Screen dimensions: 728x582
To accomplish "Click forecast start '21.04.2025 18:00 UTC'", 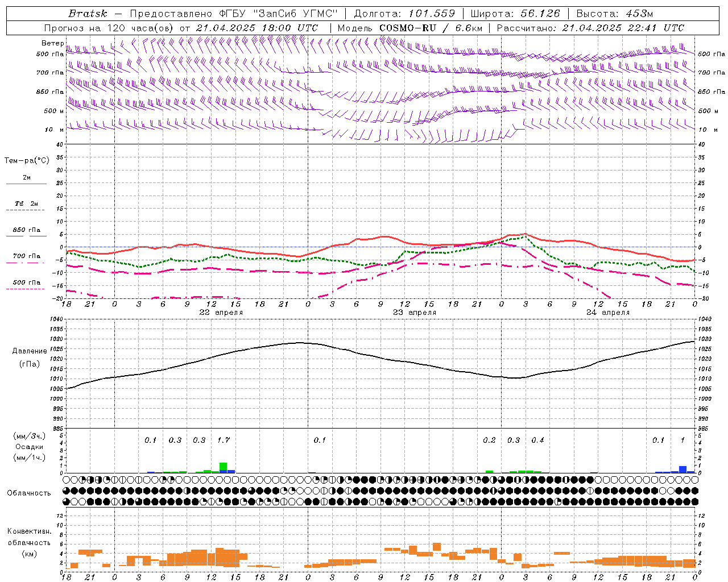I will point(257,28).
